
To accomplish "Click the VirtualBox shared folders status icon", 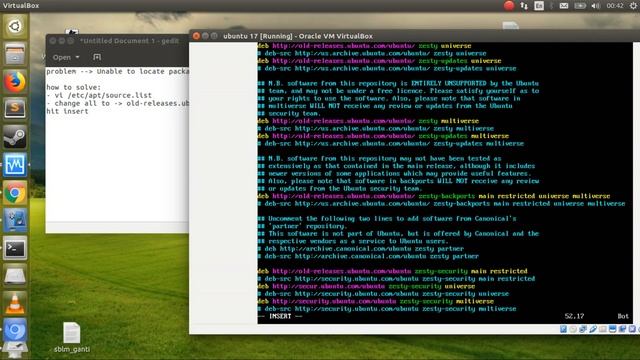I will tap(602, 329).
